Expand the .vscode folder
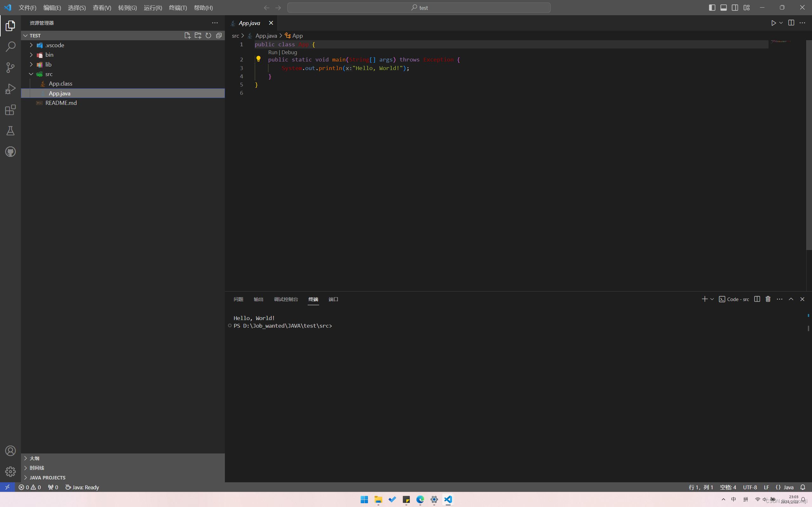The height and width of the screenshot is (507, 812). 31,45
